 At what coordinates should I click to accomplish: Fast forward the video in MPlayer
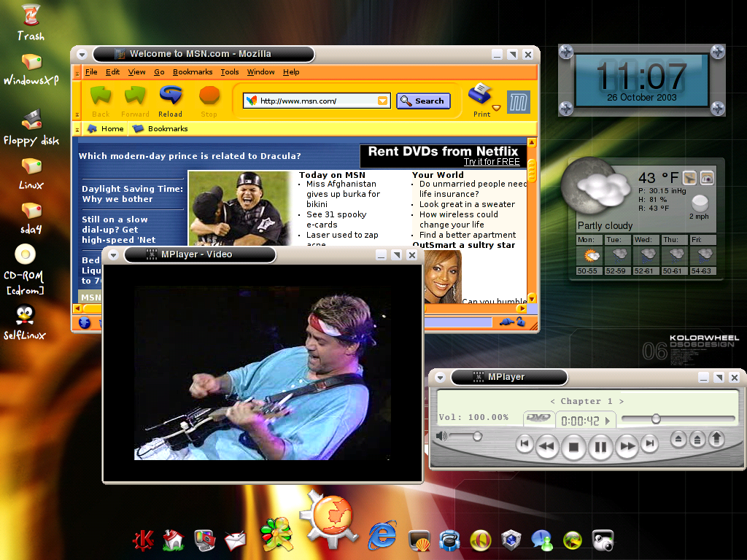point(627,446)
